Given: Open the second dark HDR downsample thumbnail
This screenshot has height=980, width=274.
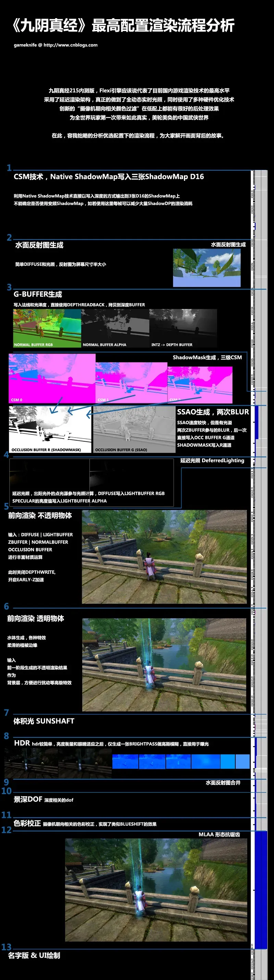Looking at the screenshot, I should 85,763.
